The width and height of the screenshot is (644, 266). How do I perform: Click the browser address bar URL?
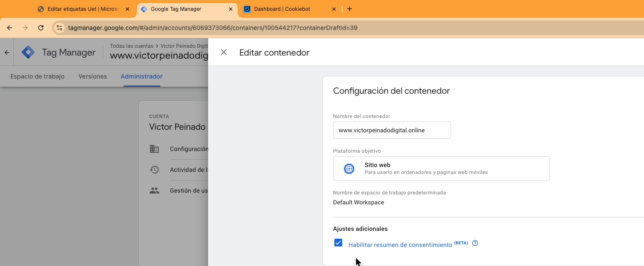click(x=212, y=28)
